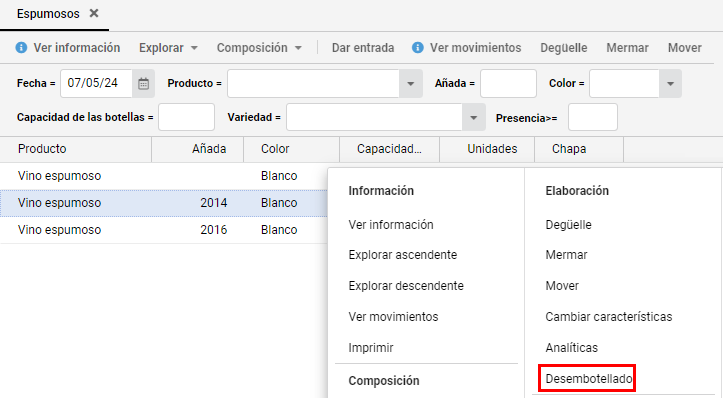Close the Espumosos tab
The width and height of the screenshot is (723, 398).
point(94,13)
